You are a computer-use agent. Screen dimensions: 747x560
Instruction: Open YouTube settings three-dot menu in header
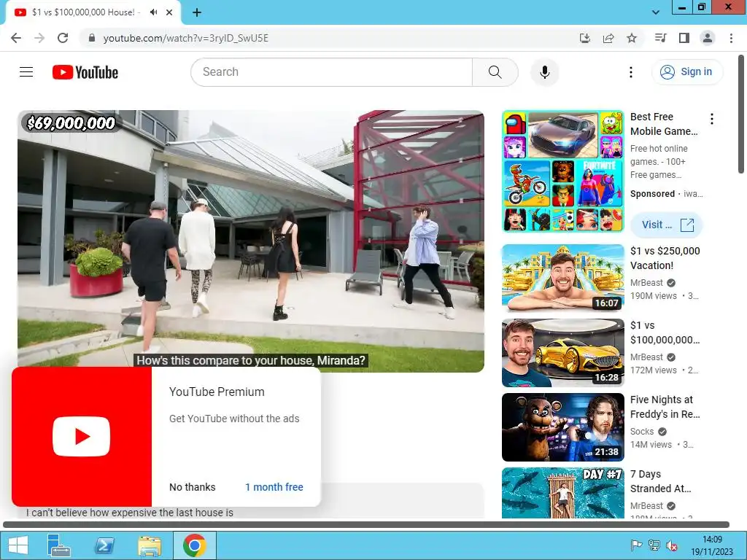631,72
